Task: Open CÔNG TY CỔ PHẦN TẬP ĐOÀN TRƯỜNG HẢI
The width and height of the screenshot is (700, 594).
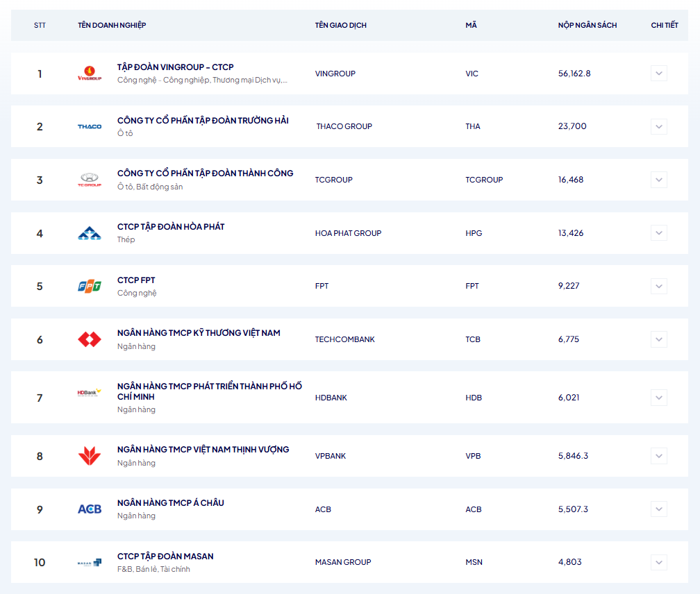Action: 203,121
